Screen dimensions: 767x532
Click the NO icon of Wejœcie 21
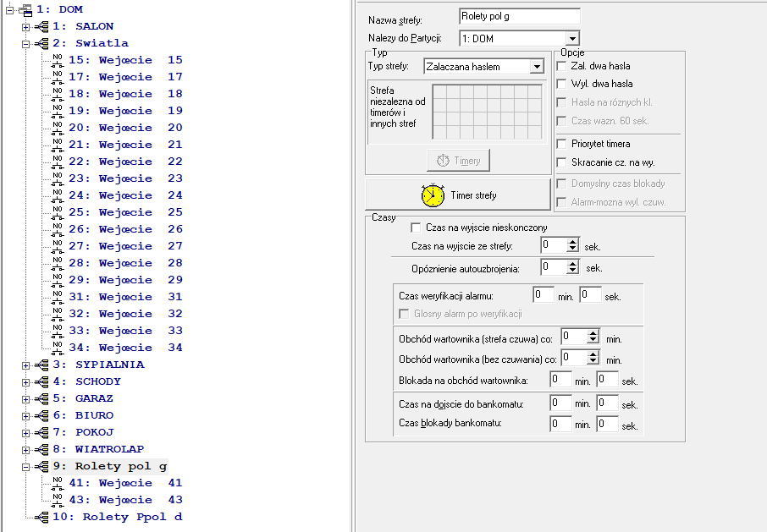[x=58, y=145]
